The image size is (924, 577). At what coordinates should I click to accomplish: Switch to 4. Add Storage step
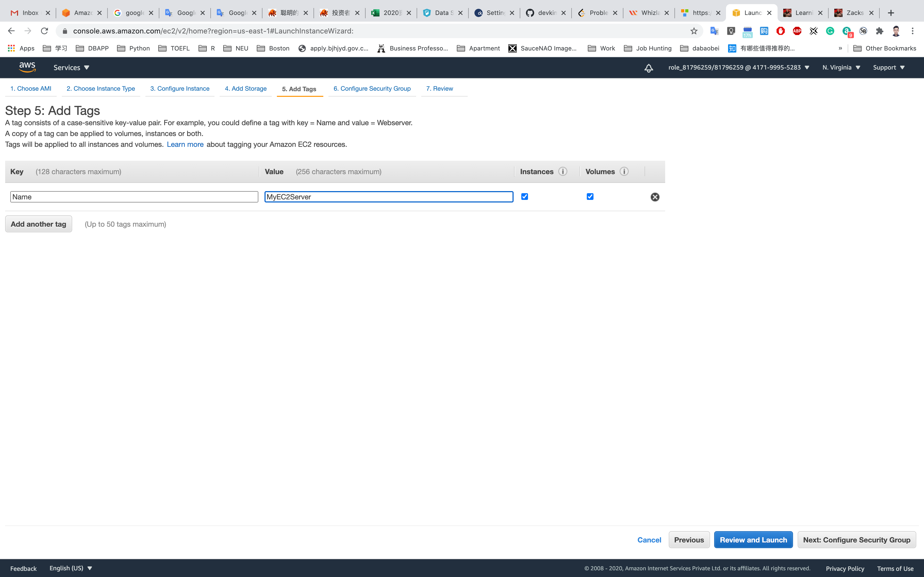click(245, 89)
